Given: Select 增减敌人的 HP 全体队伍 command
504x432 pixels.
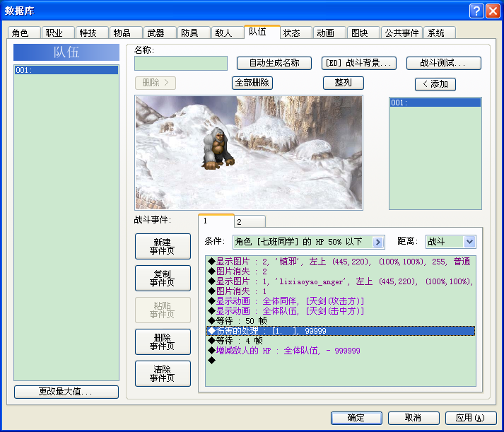Looking at the screenshot, I should (x=341, y=351).
